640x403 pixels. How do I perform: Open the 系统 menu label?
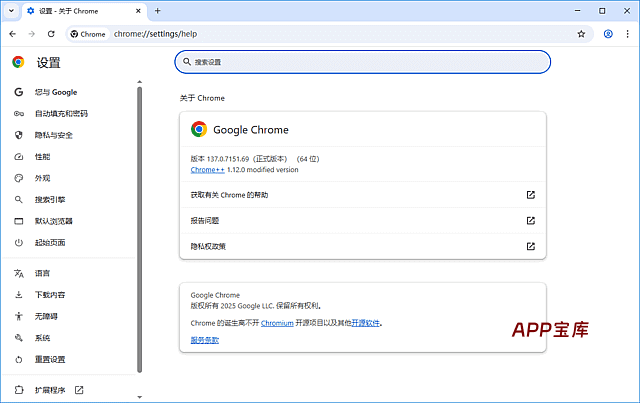tap(42, 338)
